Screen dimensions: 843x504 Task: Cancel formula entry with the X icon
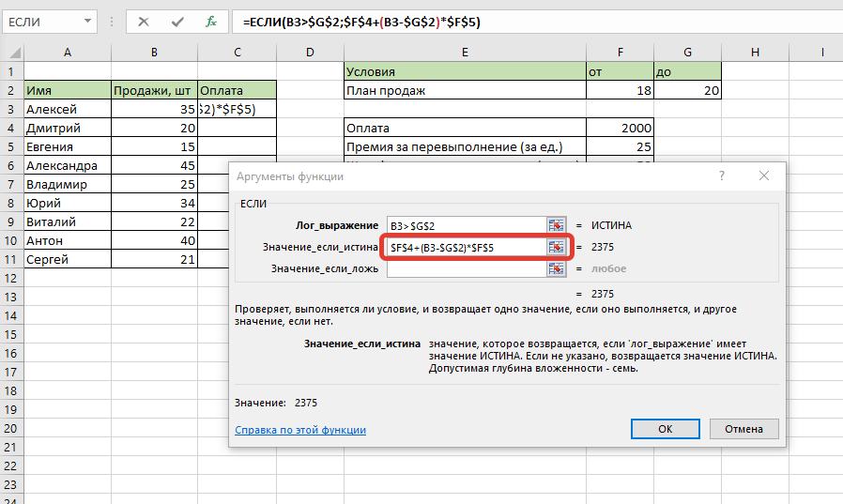click(x=143, y=22)
